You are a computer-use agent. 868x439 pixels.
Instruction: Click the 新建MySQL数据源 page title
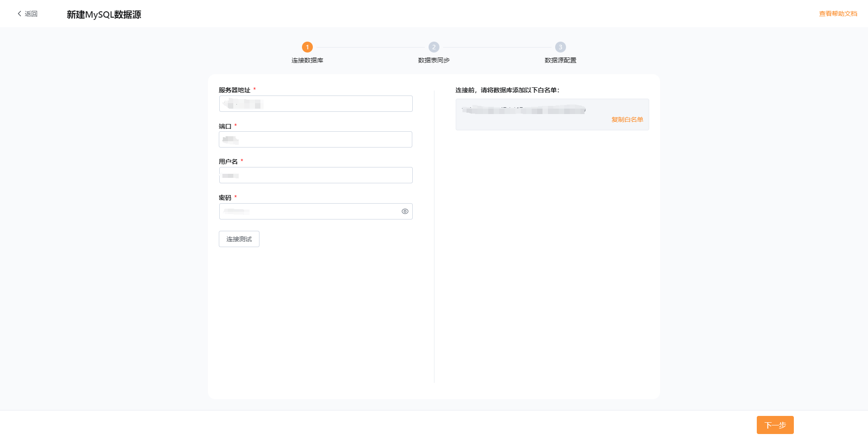104,14
